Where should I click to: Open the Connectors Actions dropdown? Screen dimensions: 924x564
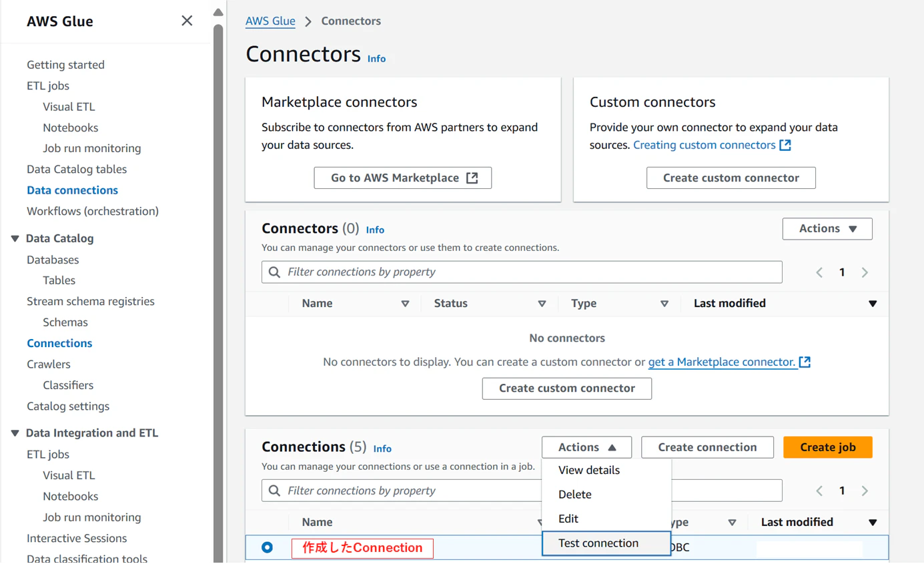[827, 228]
